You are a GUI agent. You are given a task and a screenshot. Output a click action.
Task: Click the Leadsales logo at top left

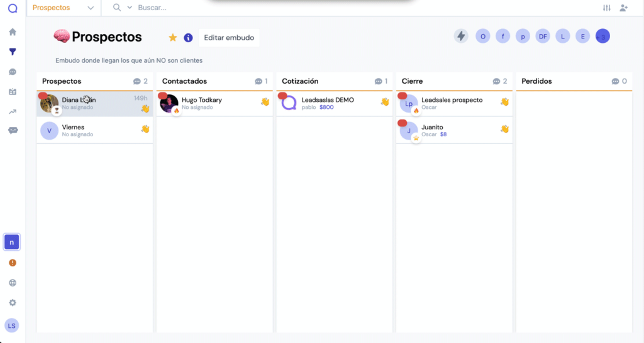[x=13, y=8]
